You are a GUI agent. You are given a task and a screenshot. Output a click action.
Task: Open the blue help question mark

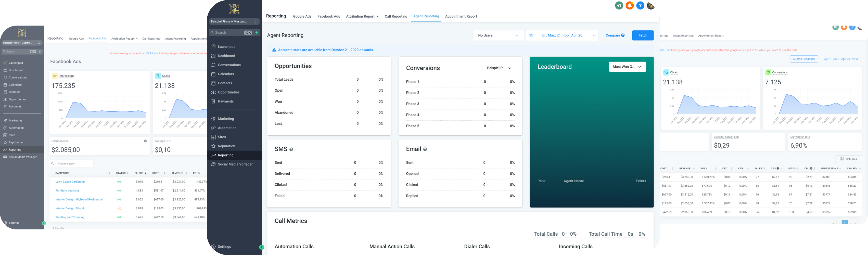640,5
